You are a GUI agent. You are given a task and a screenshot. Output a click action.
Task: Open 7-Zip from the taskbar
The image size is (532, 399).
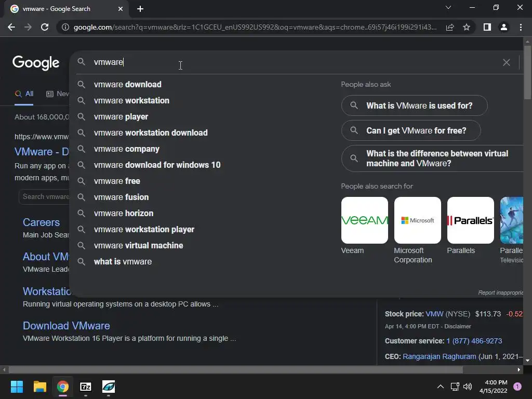click(x=86, y=387)
